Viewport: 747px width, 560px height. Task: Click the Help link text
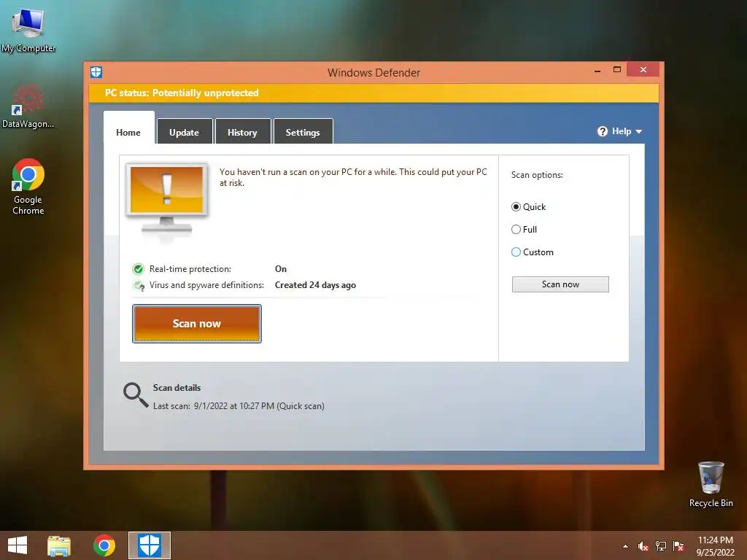(622, 131)
